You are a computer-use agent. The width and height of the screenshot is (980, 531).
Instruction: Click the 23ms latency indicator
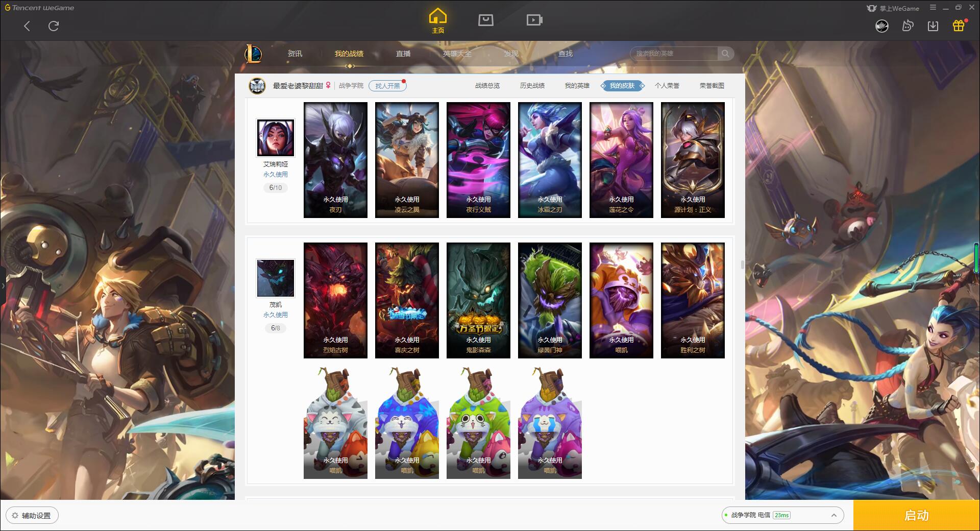(781, 515)
